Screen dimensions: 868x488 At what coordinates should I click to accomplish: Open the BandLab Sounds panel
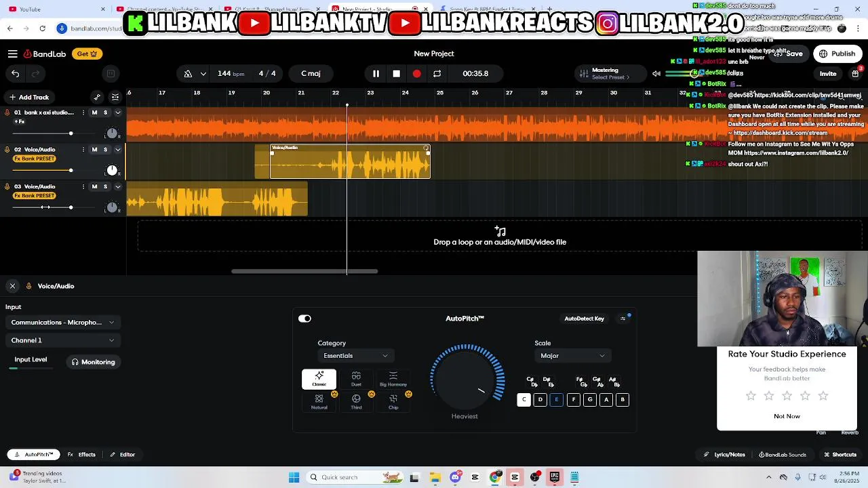click(783, 455)
